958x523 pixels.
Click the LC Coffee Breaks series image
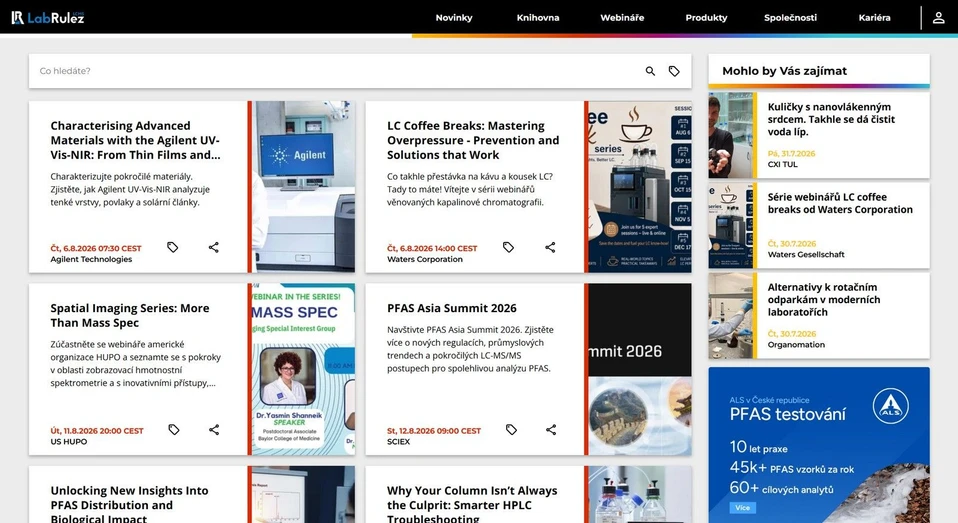click(640, 186)
